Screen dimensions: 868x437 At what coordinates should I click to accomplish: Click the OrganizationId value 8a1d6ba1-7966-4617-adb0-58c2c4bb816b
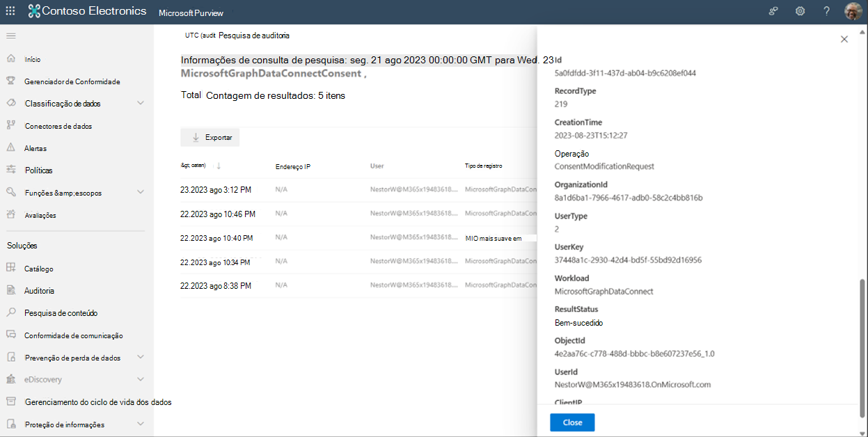click(629, 198)
